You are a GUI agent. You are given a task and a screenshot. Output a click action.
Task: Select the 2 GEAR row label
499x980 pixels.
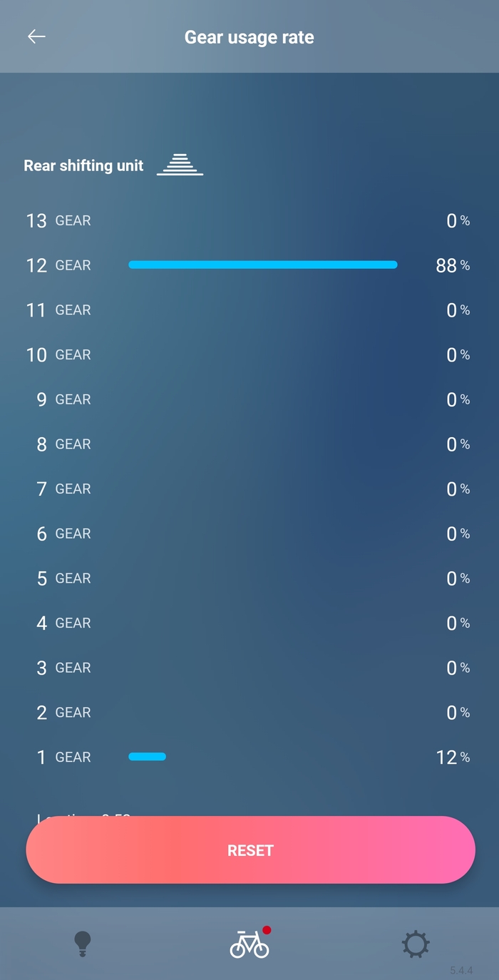click(x=63, y=713)
